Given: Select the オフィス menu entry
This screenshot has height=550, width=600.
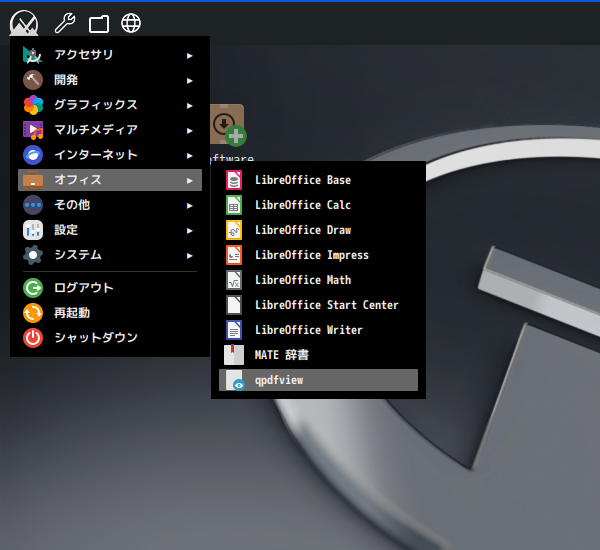Looking at the screenshot, I should pyautogui.click(x=110, y=180).
